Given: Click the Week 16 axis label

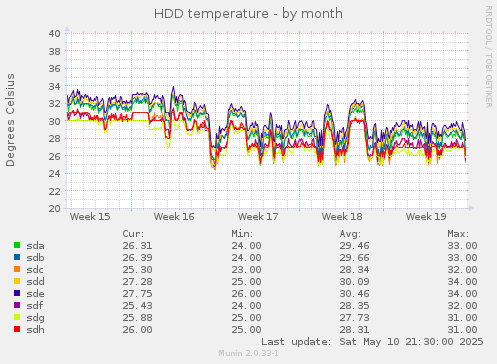Looking at the screenshot, I should click(x=174, y=217).
